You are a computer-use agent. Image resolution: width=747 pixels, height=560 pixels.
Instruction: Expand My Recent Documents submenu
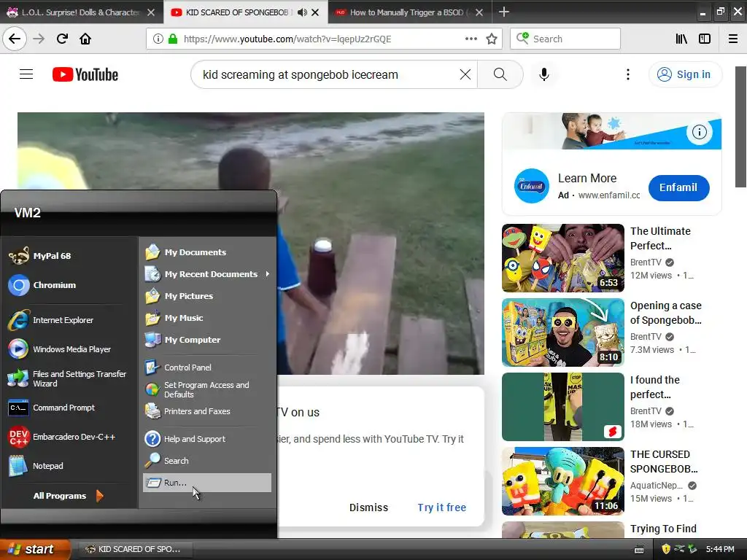[x=207, y=274]
